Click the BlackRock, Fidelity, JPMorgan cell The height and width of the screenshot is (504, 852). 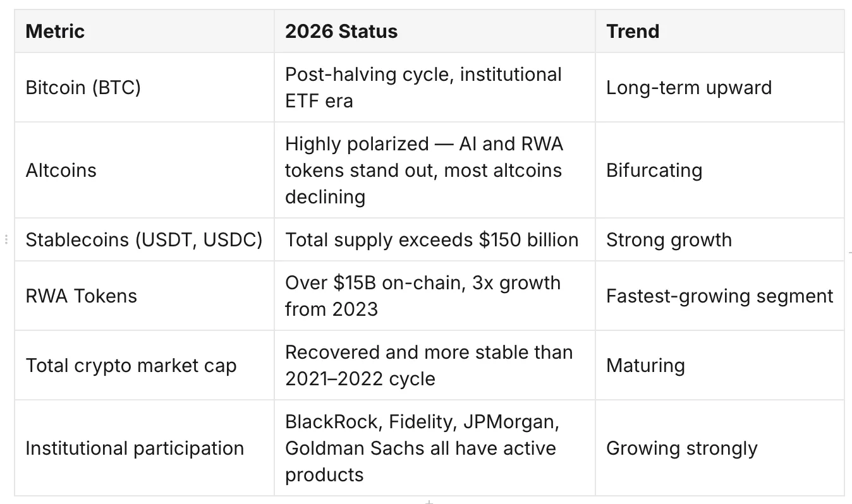click(435, 448)
